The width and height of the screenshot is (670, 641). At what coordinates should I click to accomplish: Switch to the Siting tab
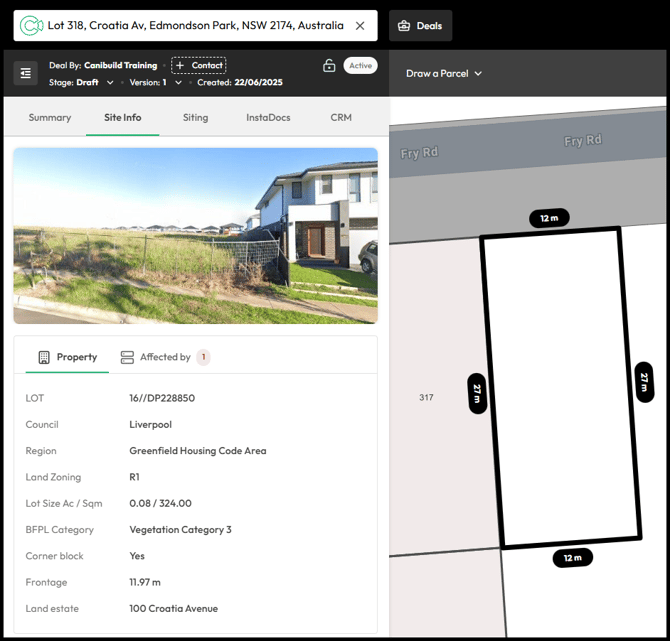tap(195, 118)
